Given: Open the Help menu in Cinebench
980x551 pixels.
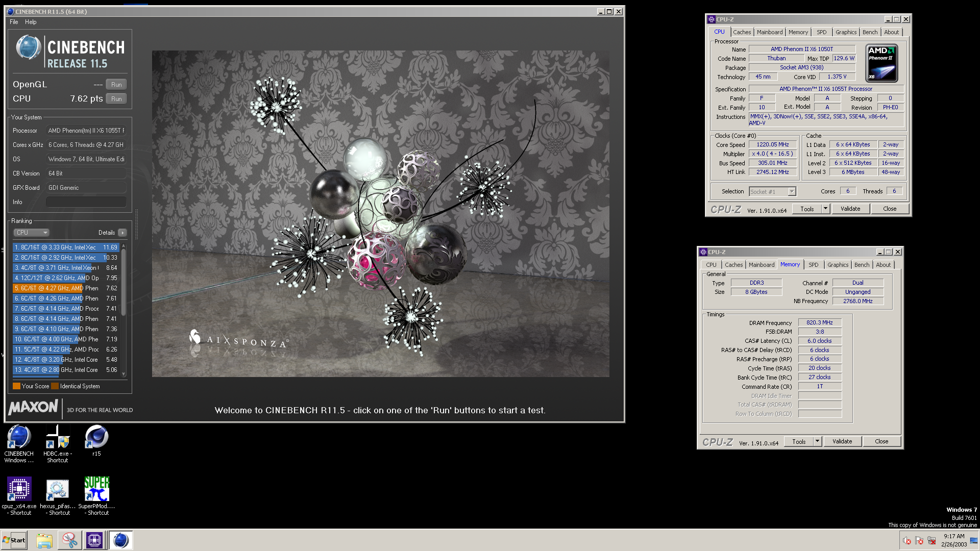Looking at the screenshot, I should coord(31,22).
